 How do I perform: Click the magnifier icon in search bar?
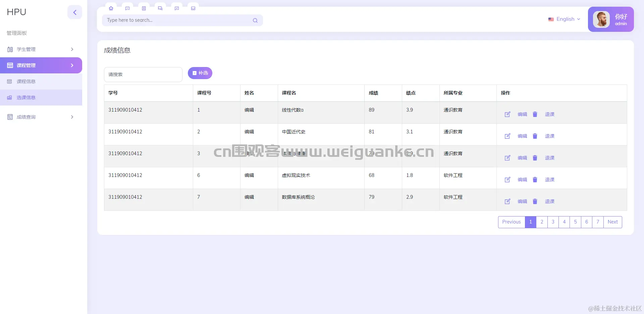[255, 20]
